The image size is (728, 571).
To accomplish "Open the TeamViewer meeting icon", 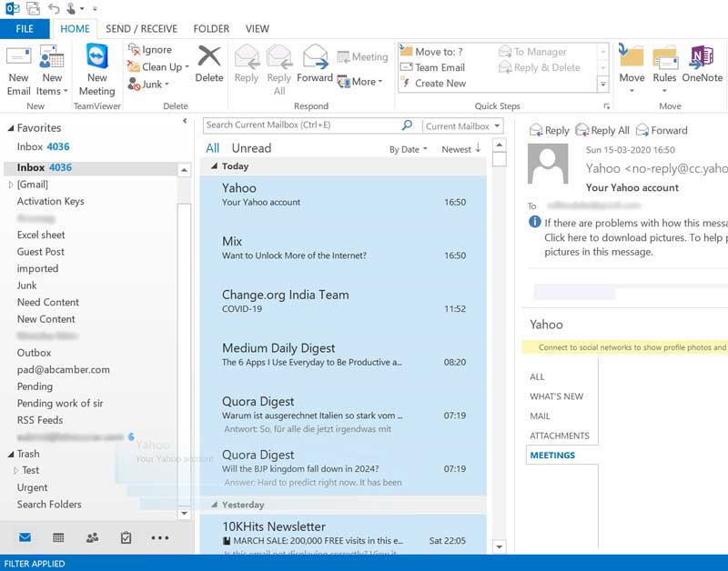I will click(x=97, y=68).
